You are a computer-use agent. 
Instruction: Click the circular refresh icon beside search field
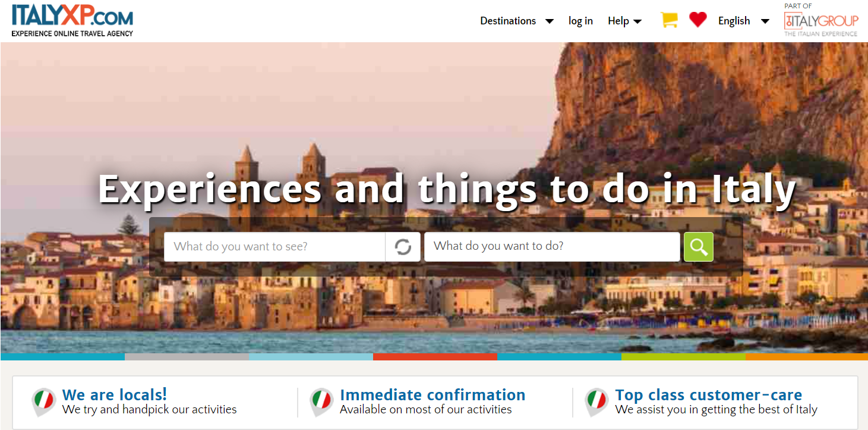[x=403, y=247]
